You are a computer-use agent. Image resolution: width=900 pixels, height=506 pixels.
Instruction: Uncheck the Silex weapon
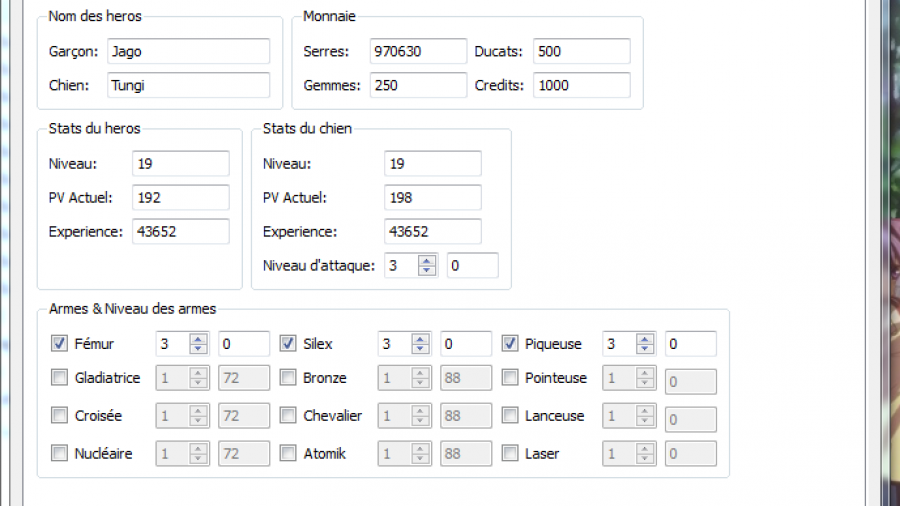[288, 344]
